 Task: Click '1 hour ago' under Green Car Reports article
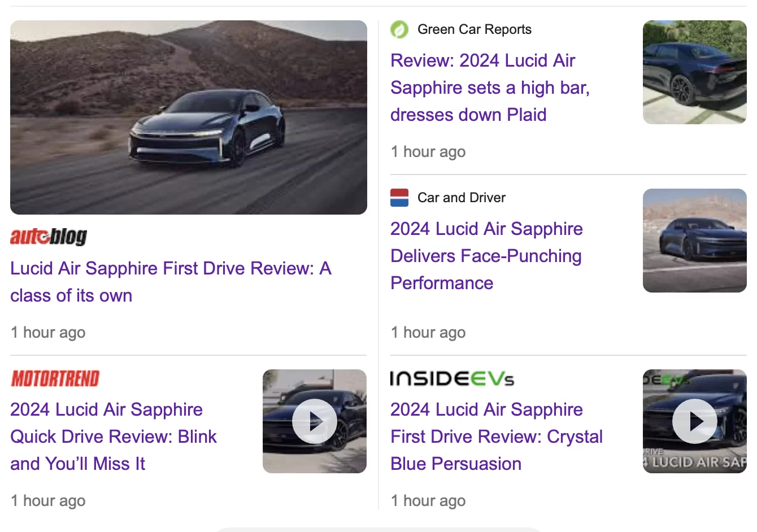[x=428, y=151]
